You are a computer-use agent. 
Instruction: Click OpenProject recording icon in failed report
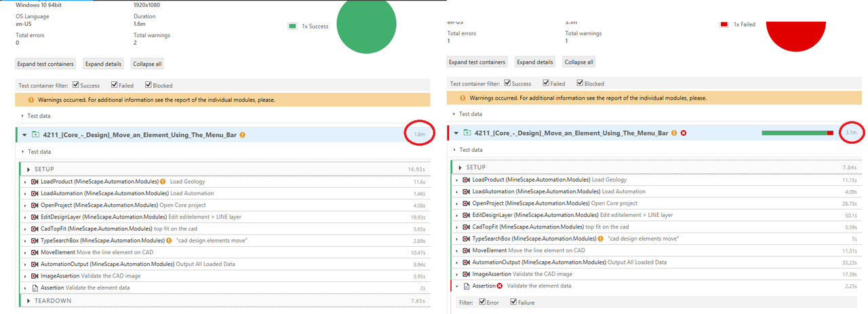466,203
